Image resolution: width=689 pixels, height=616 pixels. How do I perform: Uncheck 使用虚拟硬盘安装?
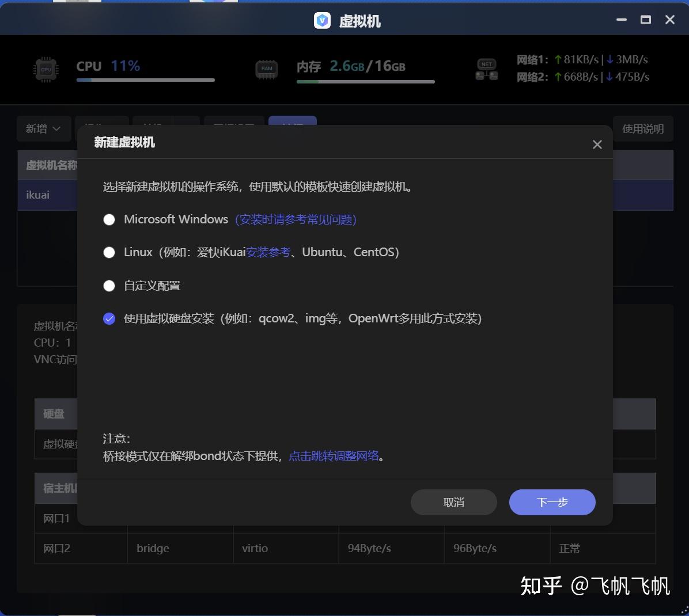tap(109, 318)
